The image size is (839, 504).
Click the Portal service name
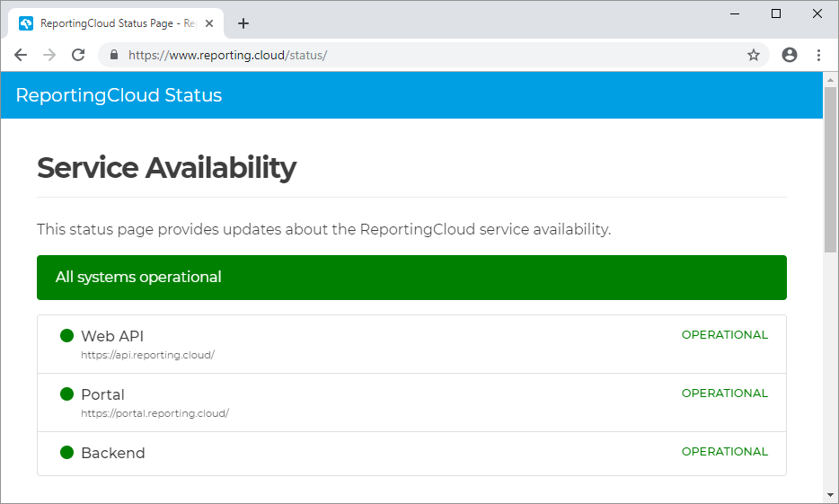point(102,394)
